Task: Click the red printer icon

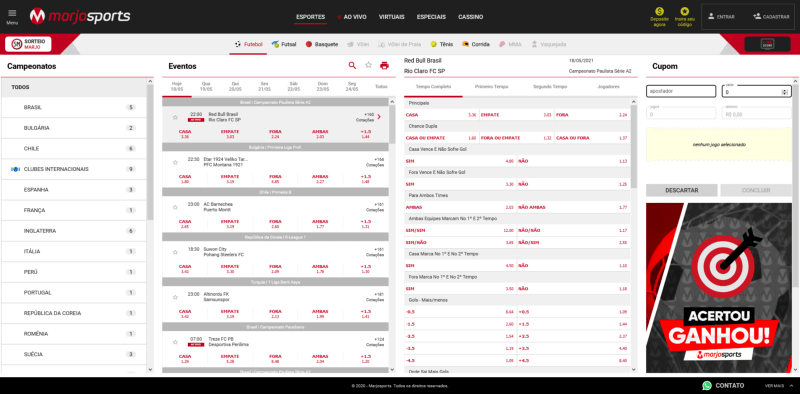Action: [x=384, y=65]
